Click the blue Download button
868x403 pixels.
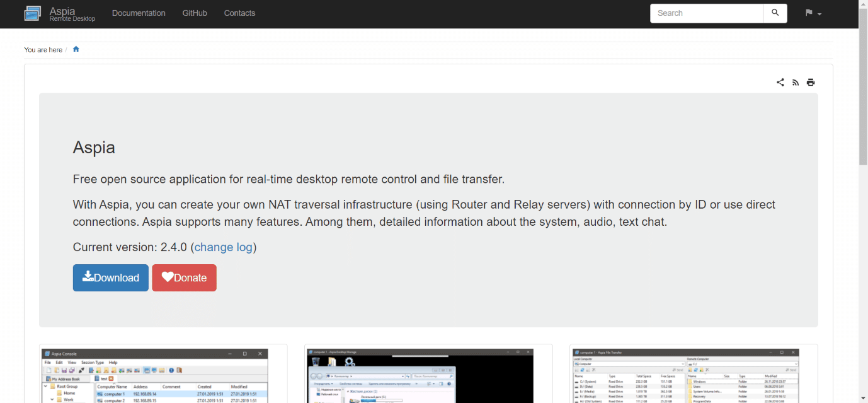coord(111,277)
